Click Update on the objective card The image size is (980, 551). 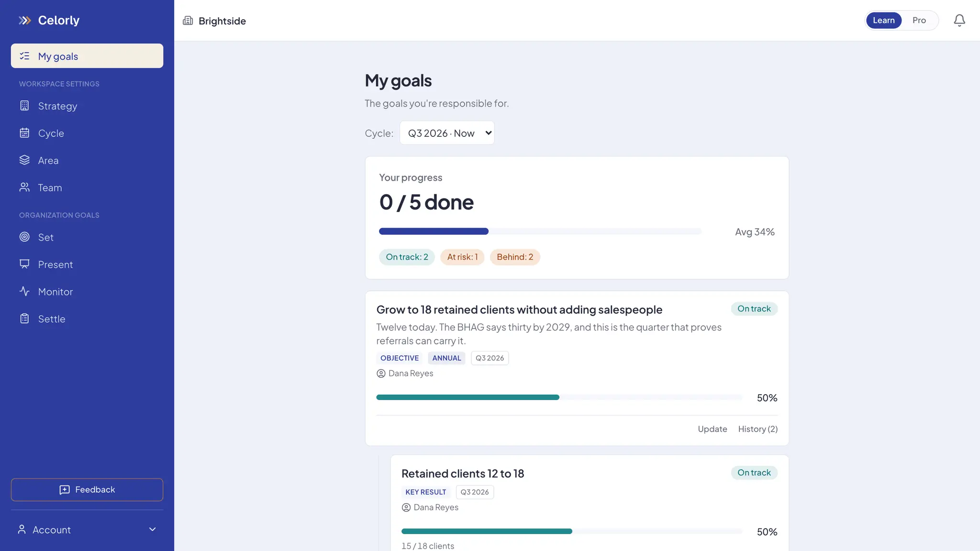point(713,429)
